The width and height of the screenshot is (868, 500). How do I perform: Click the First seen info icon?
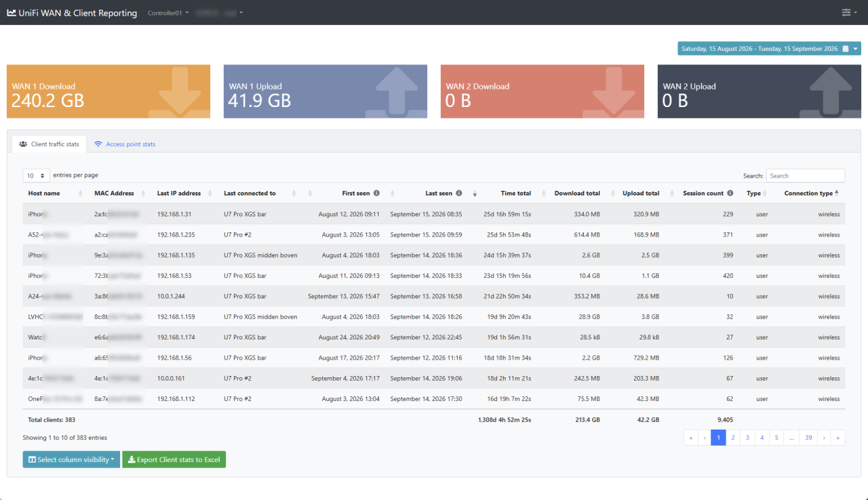[376, 193]
